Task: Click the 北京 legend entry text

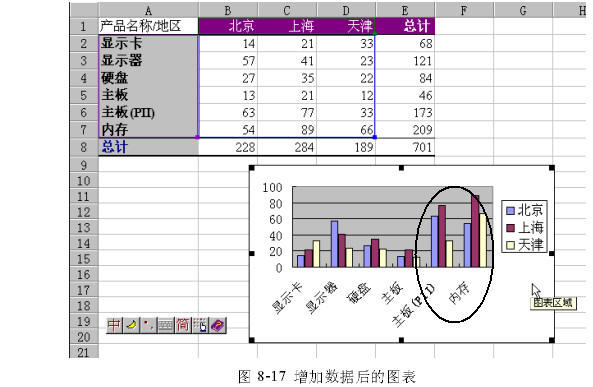Action: (530, 210)
